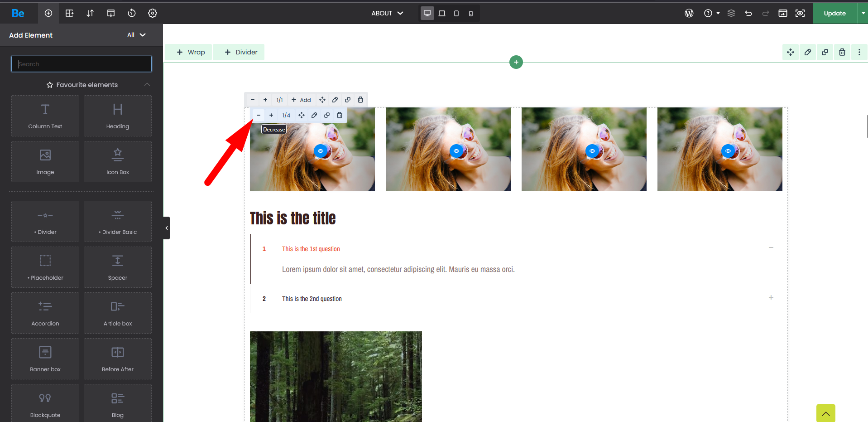Open the history revisions icon
The height and width of the screenshot is (422, 868).
(132, 13)
